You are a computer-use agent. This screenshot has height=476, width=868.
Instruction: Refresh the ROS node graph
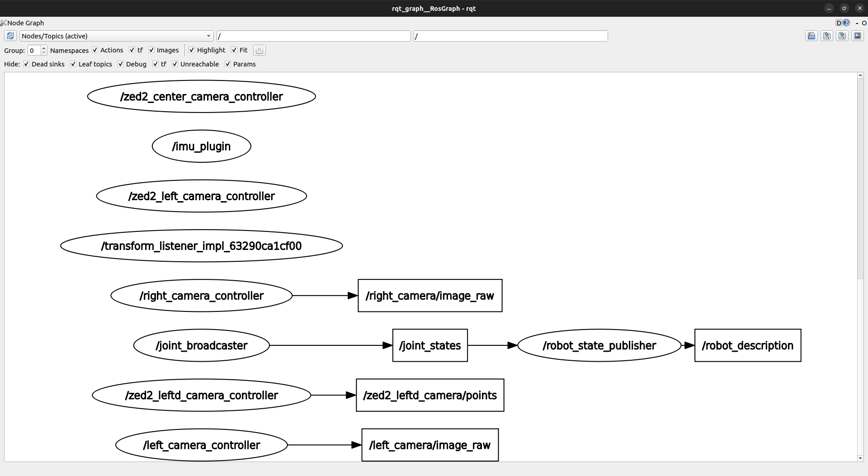click(10, 36)
